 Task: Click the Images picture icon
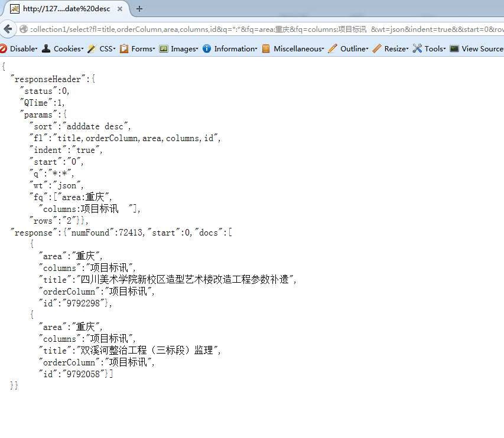[164, 48]
